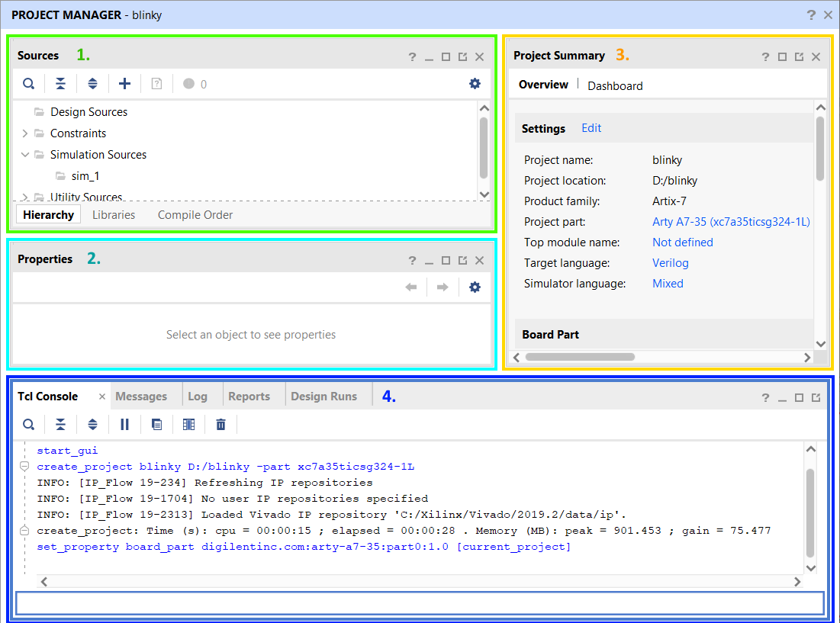Focus the Tcl command input field

pyautogui.click(x=420, y=603)
